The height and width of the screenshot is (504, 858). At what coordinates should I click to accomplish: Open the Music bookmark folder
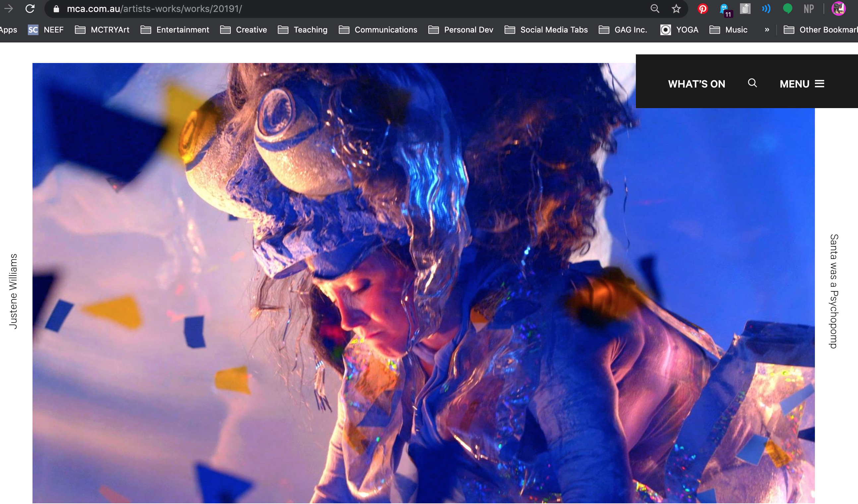point(729,30)
